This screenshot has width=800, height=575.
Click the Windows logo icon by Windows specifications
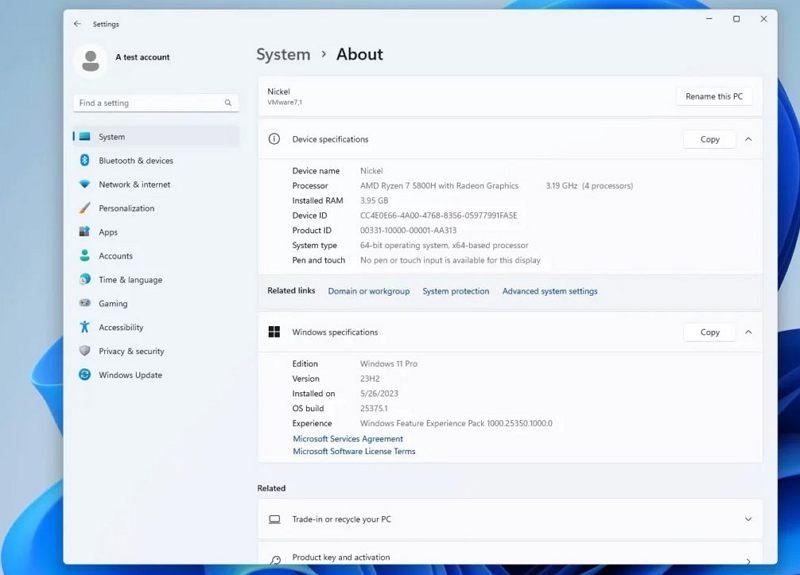[274, 332]
